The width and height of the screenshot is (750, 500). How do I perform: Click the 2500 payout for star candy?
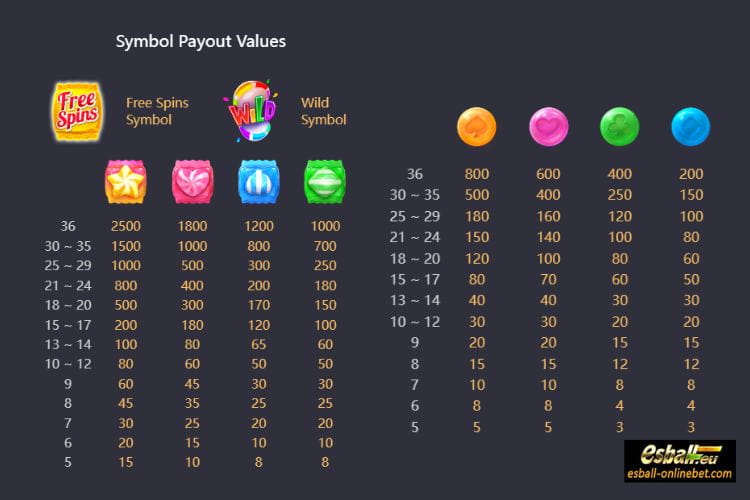126,226
